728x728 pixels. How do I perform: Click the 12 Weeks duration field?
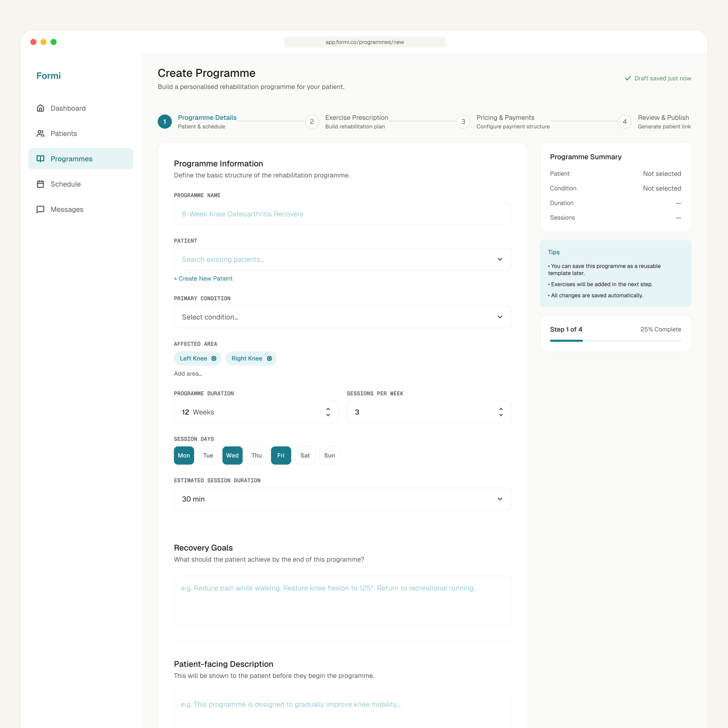(x=256, y=412)
